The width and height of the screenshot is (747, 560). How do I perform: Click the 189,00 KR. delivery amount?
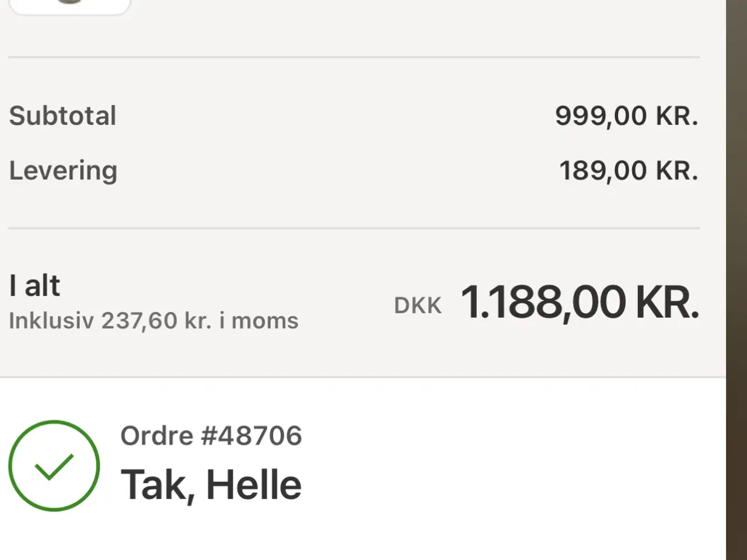(629, 170)
